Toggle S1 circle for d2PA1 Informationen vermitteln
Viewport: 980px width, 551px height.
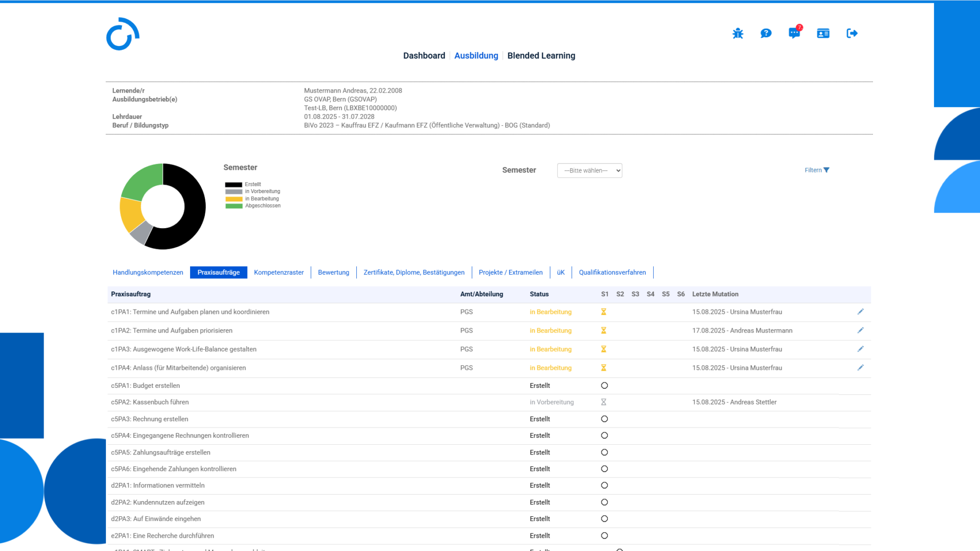[604, 485]
